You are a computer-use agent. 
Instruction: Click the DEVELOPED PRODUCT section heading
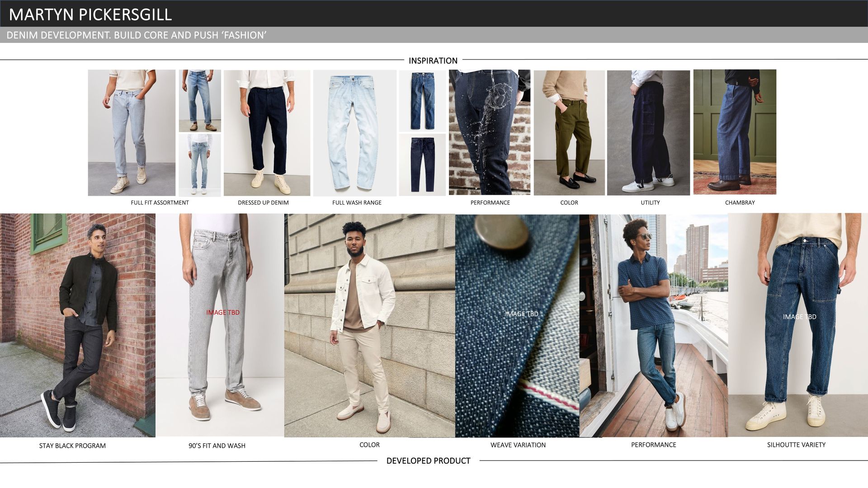pyautogui.click(x=428, y=461)
